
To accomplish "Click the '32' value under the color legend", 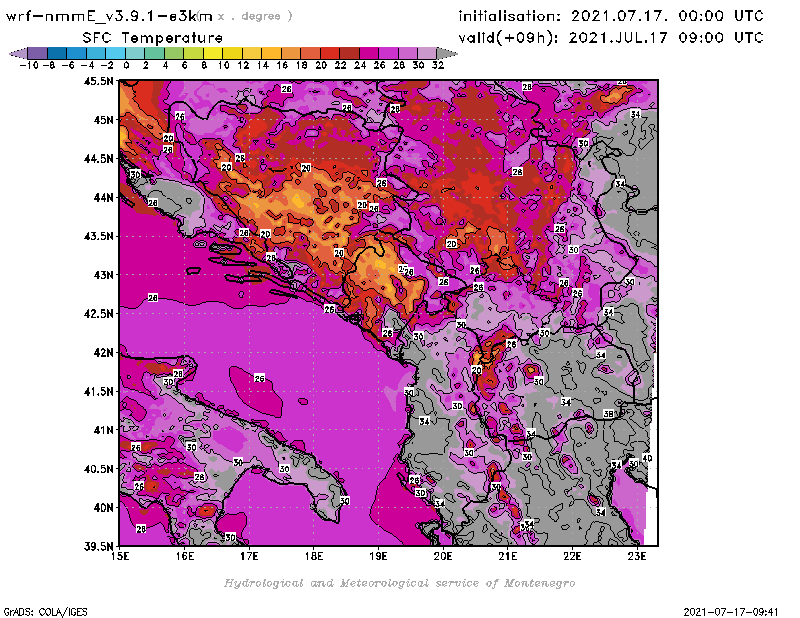I will pos(438,65).
